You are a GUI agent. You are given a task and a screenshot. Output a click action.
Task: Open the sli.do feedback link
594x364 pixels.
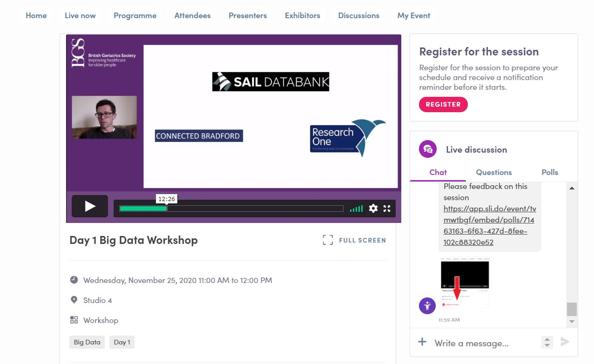[490, 225]
